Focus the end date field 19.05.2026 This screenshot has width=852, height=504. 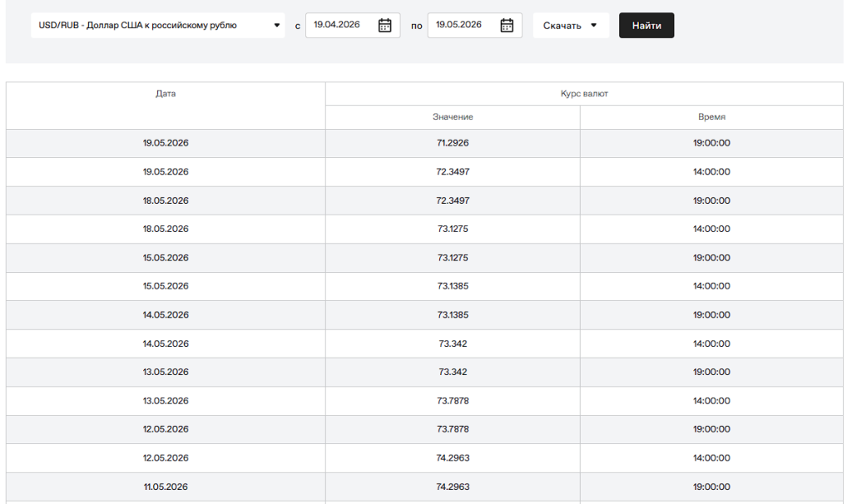click(x=474, y=25)
